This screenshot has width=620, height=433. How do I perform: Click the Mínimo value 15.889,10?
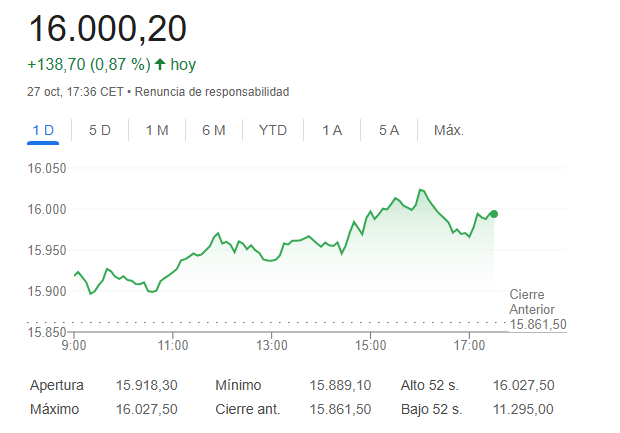coord(341,385)
